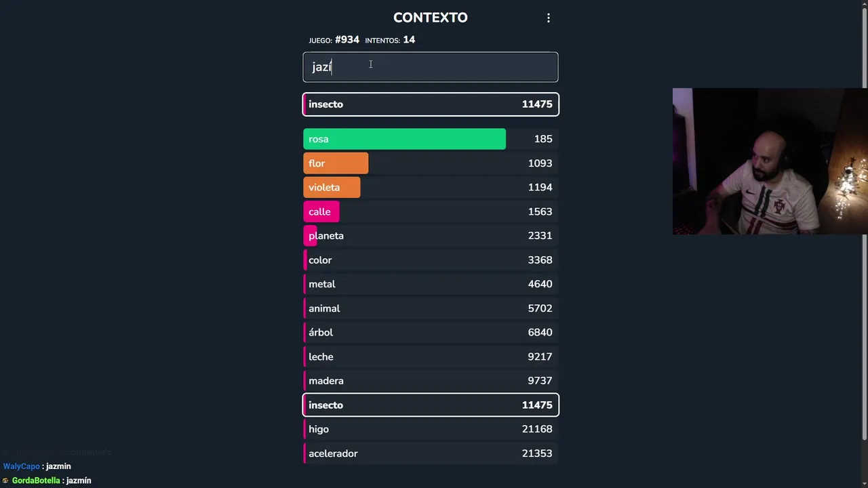This screenshot has width=868, height=488.
Task: Select the árbol guess row
Action: coord(431,332)
